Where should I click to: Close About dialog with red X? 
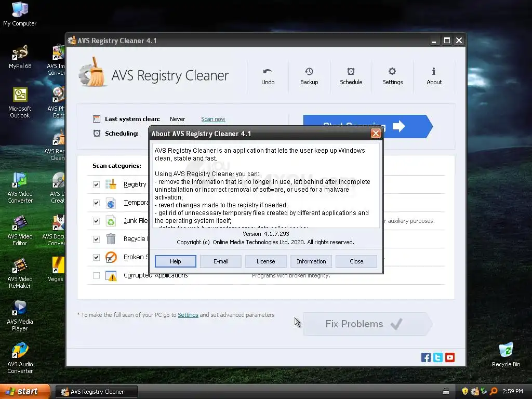[x=376, y=134]
